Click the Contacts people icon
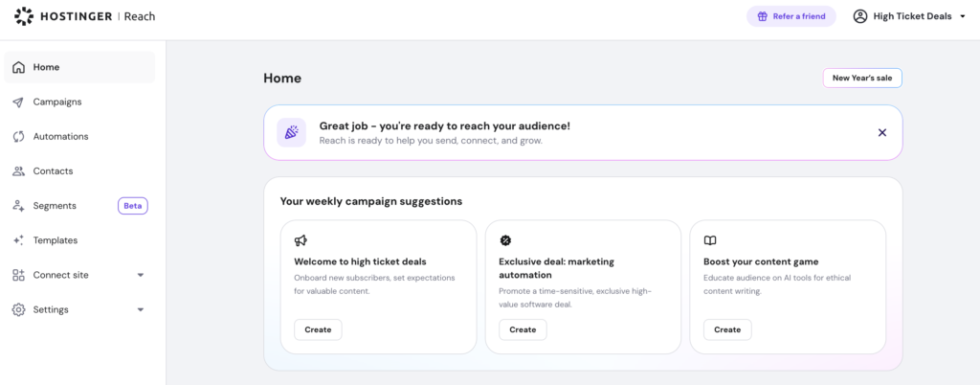The height and width of the screenshot is (385, 980). 19,171
